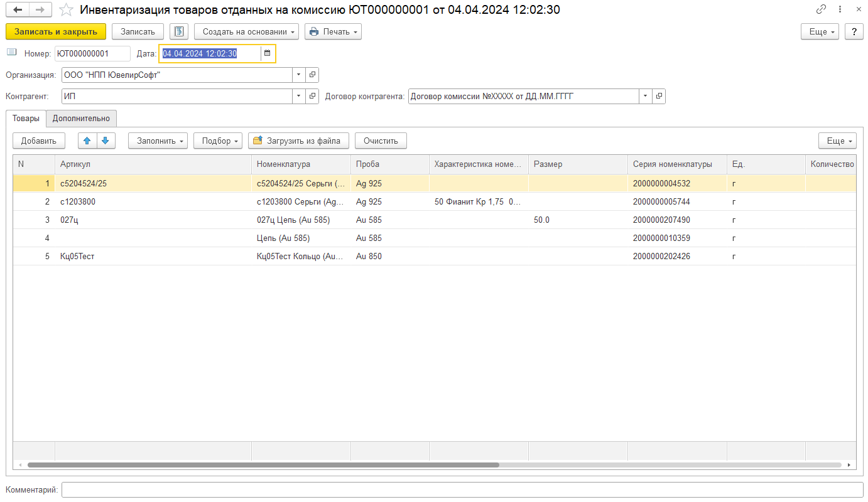Open Печать dropdown menu
Viewport: 868px width, 502px height.
click(333, 31)
